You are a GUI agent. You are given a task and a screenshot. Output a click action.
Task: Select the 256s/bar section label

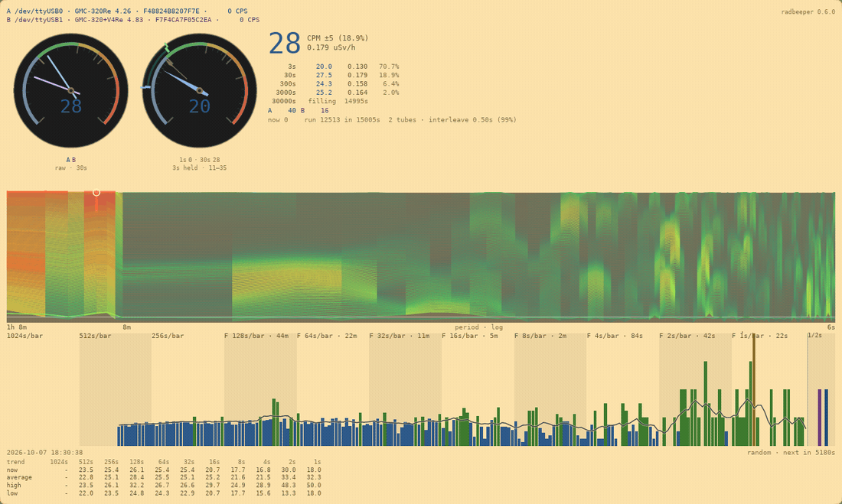tap(168, 336)
